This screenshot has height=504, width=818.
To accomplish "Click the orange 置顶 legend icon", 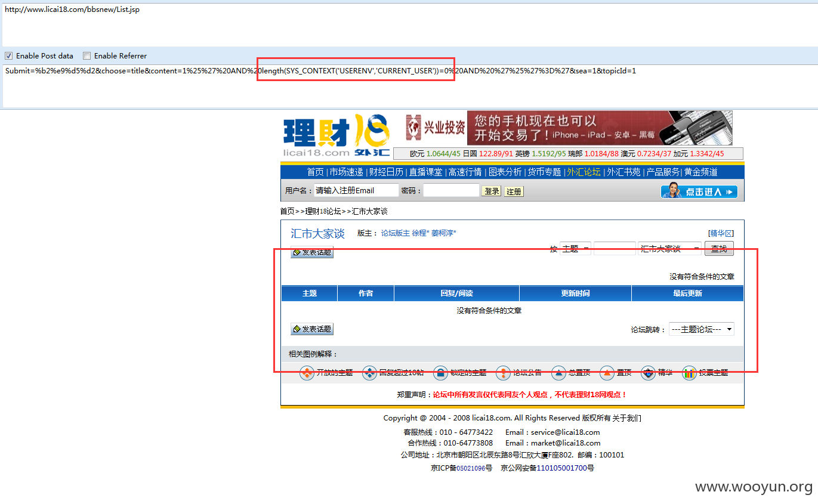I will [x=607, y=373].
